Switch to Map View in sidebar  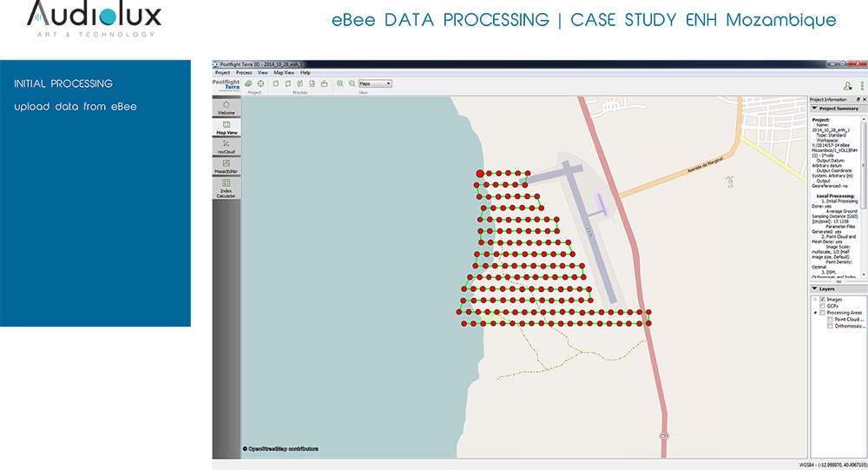pyautogui.click(x=226, y=127)
